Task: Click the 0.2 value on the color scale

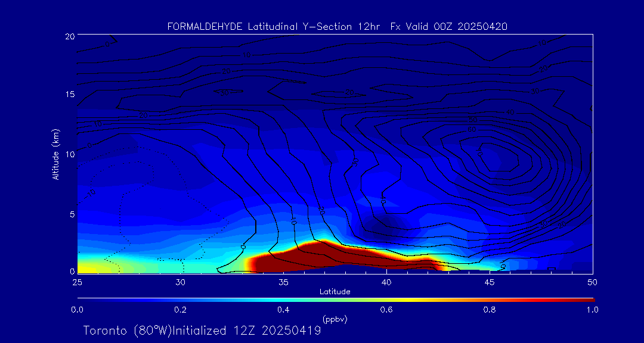Action: pyautogui.click(x=181, y=310)
